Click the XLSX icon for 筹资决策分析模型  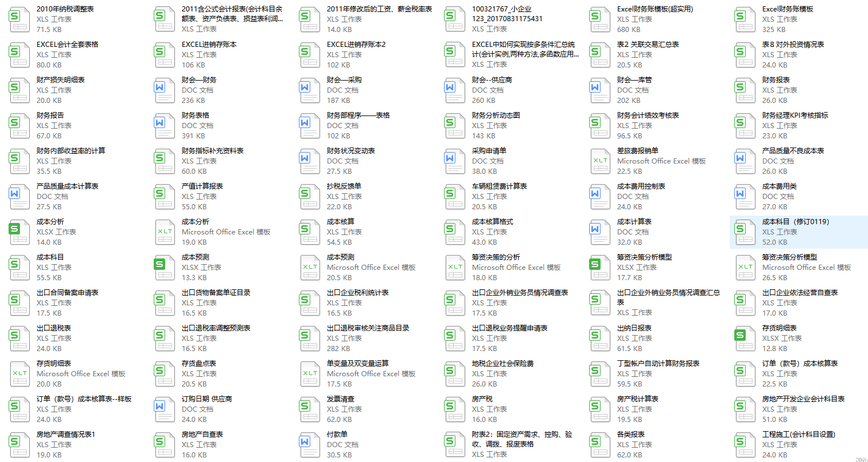click(x=600, y=268)
